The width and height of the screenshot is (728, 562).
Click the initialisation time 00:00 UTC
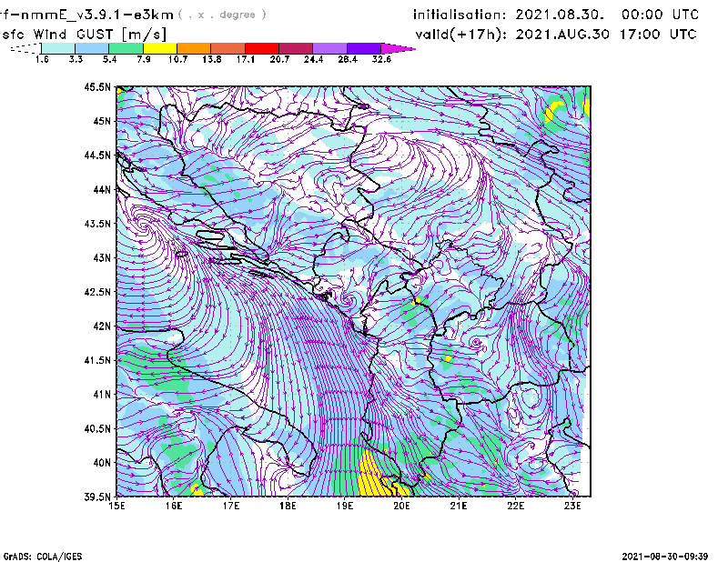coord(660,15)
